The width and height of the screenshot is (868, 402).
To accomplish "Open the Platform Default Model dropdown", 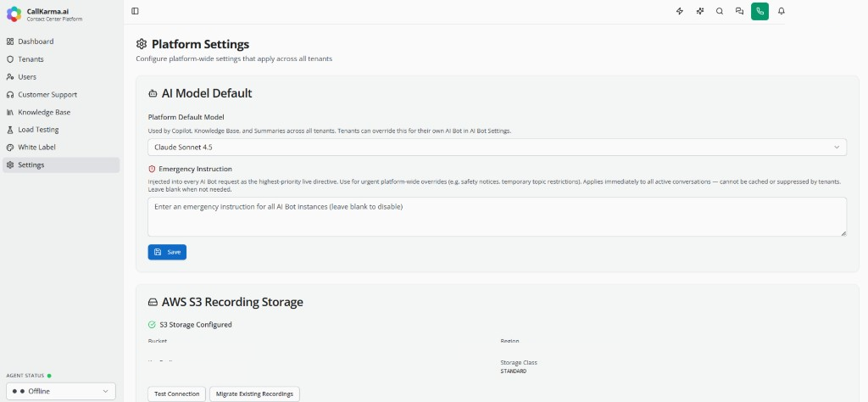I will click(497, 148).
